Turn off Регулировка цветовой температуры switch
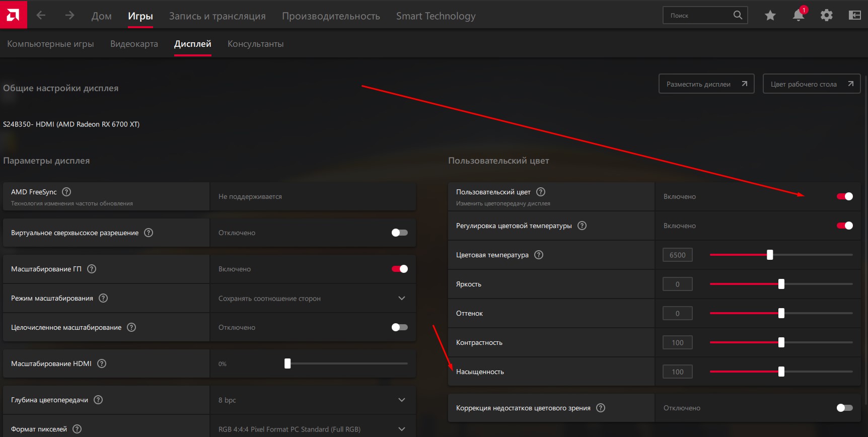 click(x=845, y=226)
